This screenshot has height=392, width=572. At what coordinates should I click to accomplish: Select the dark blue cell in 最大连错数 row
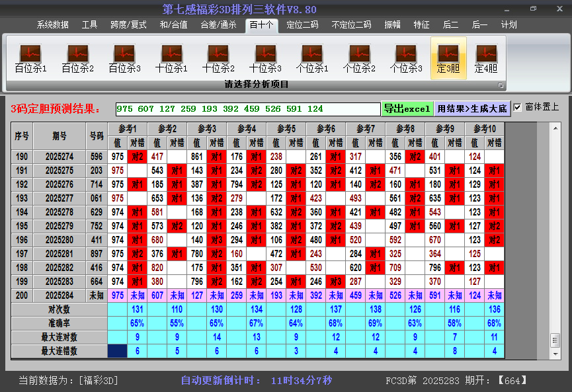point(118,351)
